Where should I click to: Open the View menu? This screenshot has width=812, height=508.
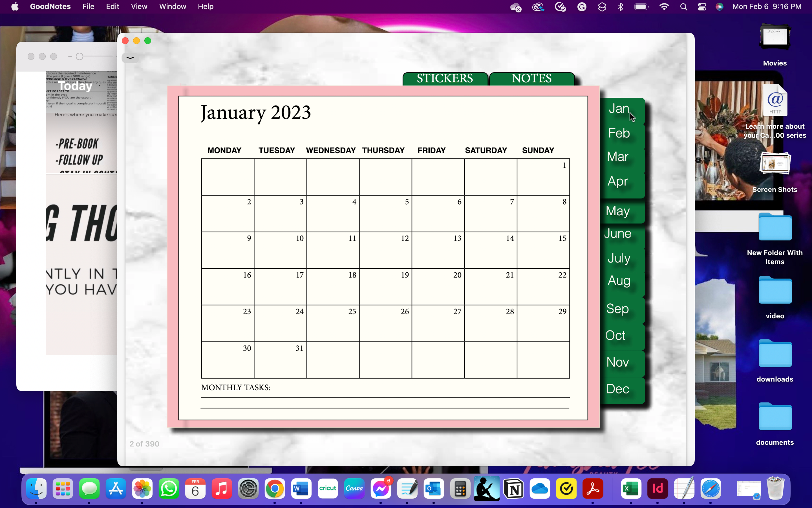[x=139, y=6]
